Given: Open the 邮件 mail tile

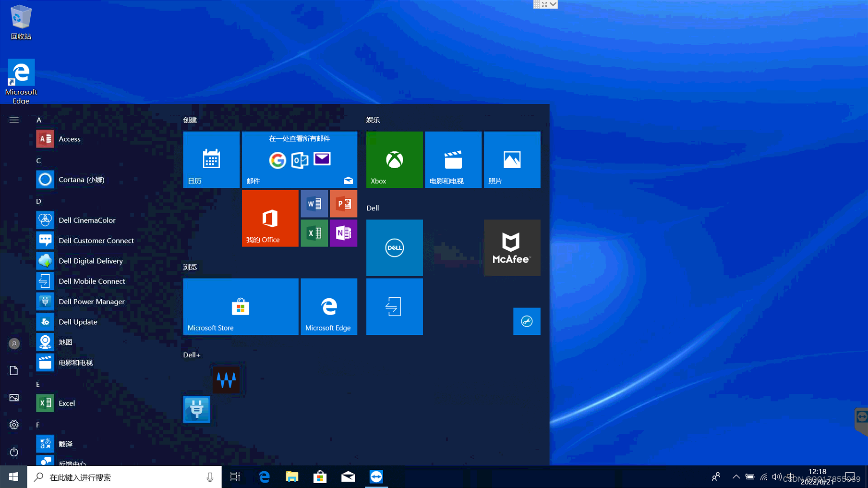Looking at the screenshot, I should [x=300, y=159].
